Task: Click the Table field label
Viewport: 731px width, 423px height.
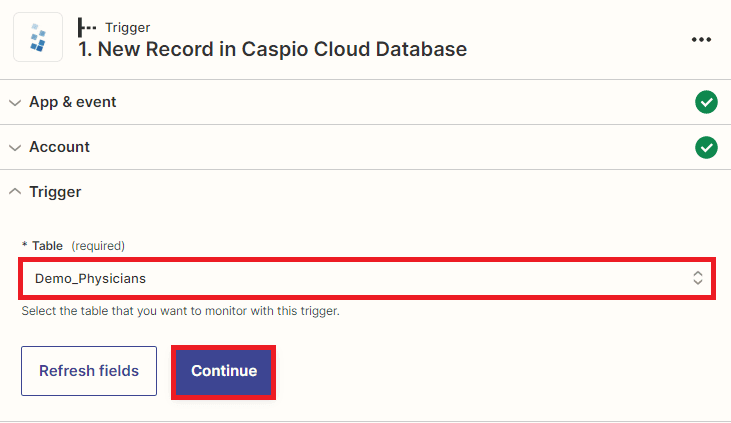Action: tap(47, 245)
